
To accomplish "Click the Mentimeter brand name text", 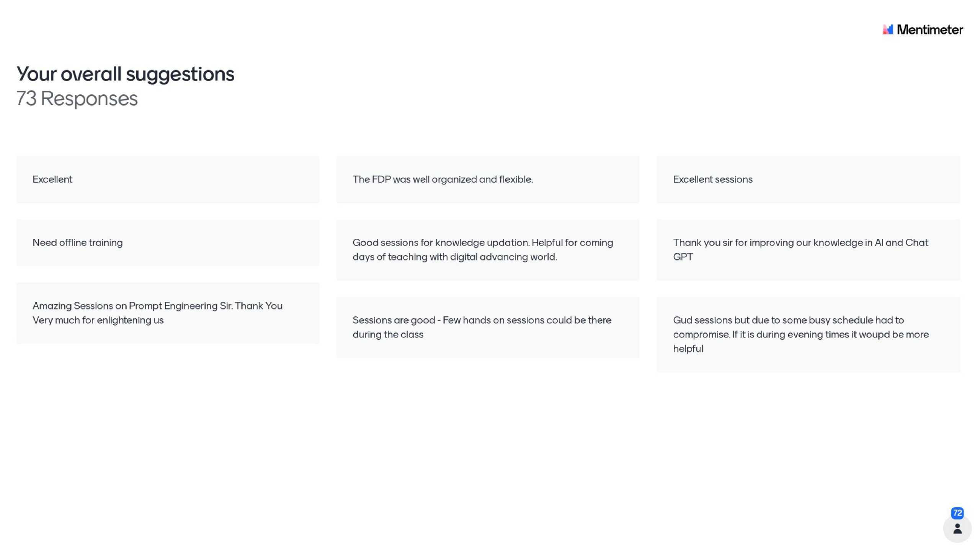I will tap(929, 29).
